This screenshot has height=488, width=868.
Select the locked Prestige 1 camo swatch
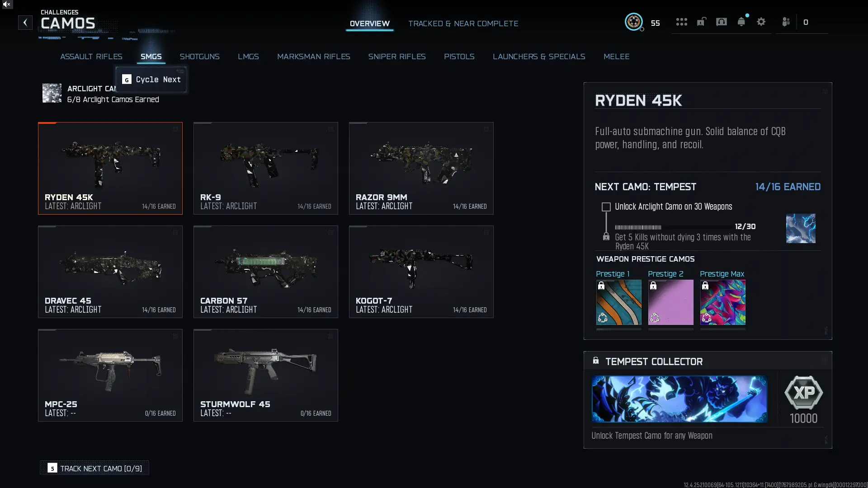tap(618, 302)
